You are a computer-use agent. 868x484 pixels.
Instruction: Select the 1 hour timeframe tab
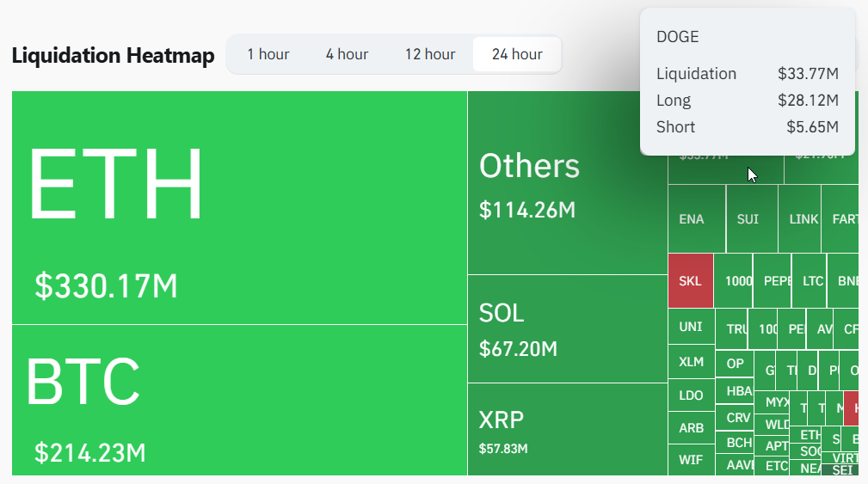pyautogui.click(x=268, y=54)
